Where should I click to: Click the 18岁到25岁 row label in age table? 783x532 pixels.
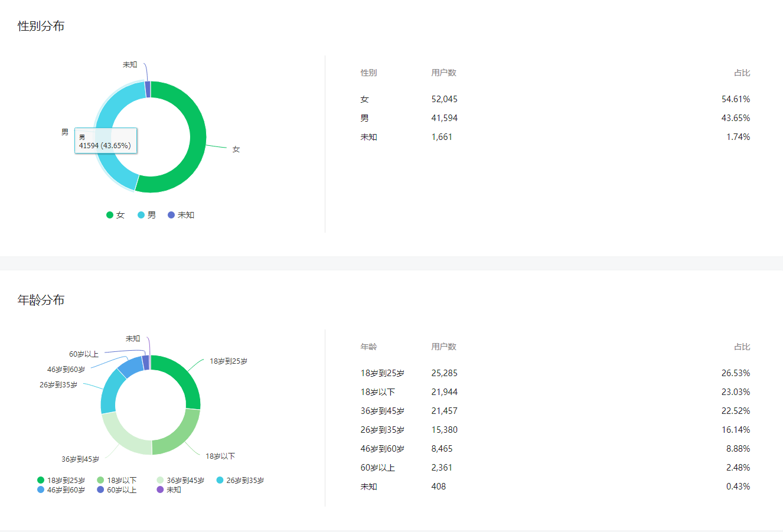[383, 373]
